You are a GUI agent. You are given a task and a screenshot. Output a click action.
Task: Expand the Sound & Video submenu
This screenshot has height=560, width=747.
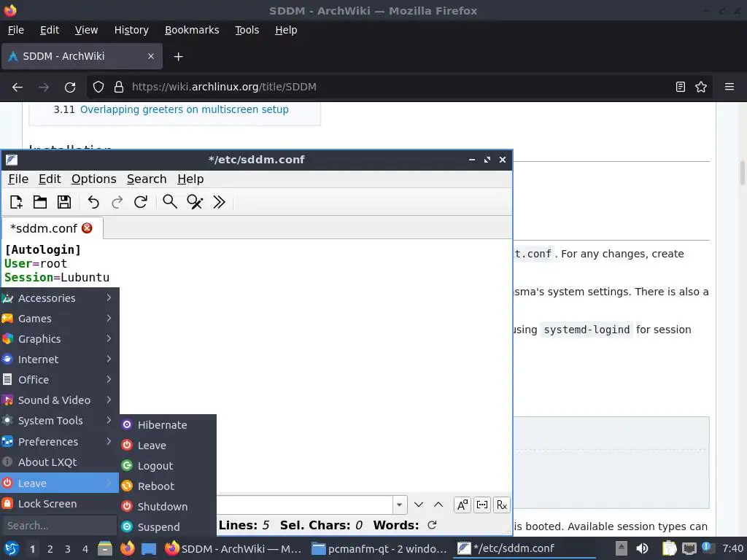tap(60, 400)
